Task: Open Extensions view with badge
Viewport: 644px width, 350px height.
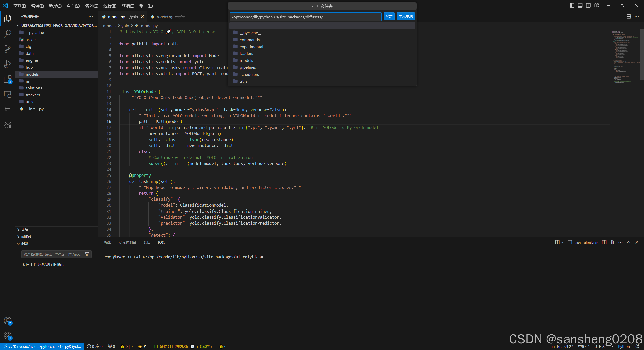Action: 8,79
